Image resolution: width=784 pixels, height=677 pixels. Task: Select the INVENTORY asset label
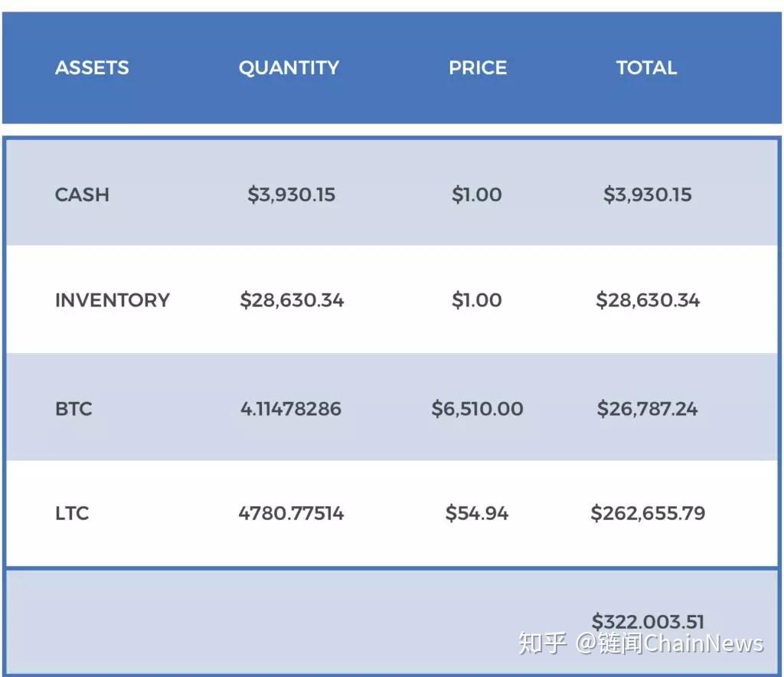point(112,300)
